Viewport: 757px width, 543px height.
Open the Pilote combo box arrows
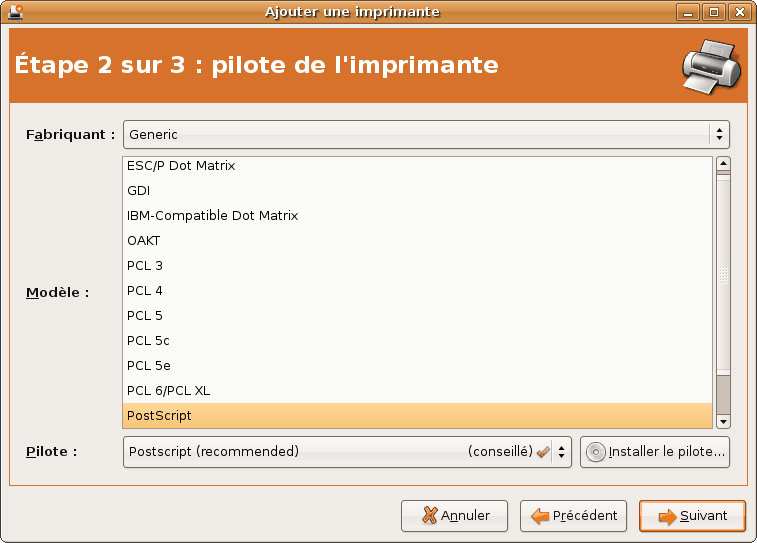(561, 452)
